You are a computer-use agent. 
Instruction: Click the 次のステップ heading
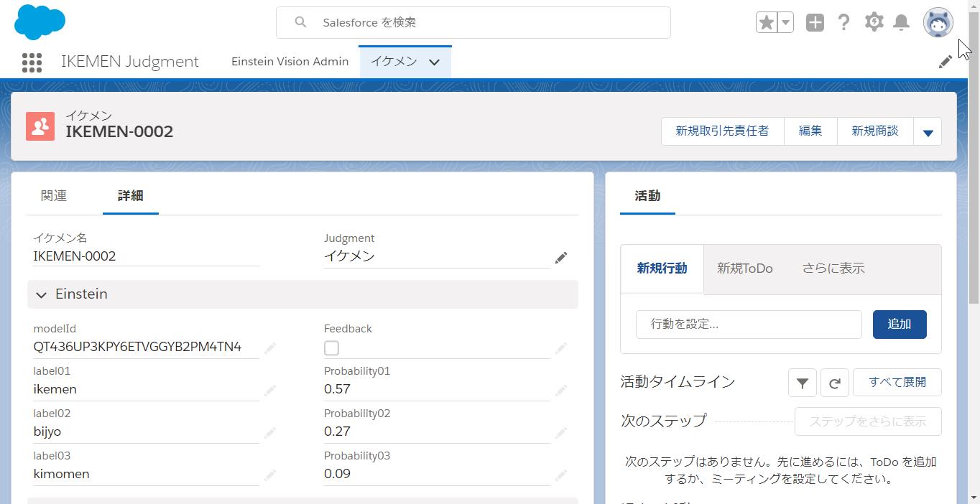point(664,421)
